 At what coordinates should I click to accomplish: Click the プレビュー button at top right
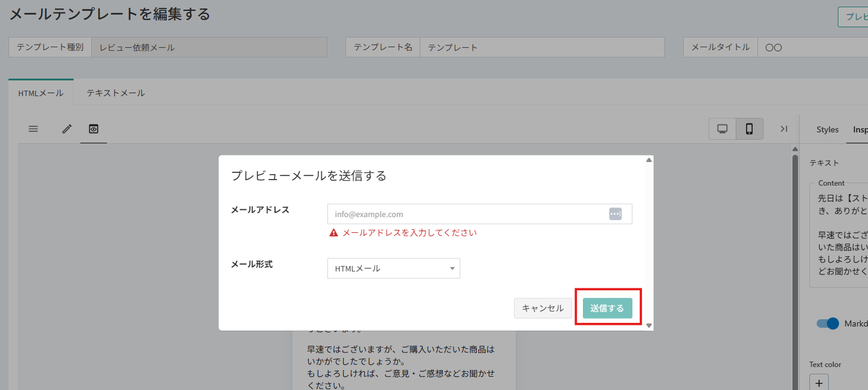(853, 17)
